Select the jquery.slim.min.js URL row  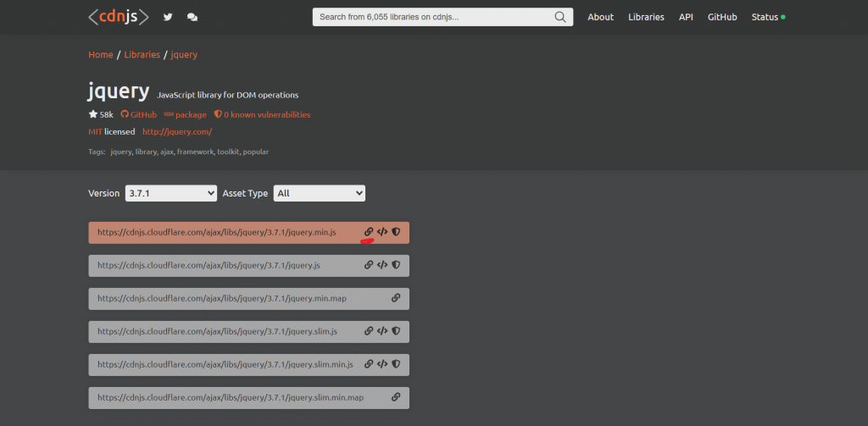click(x=248, y=364)
